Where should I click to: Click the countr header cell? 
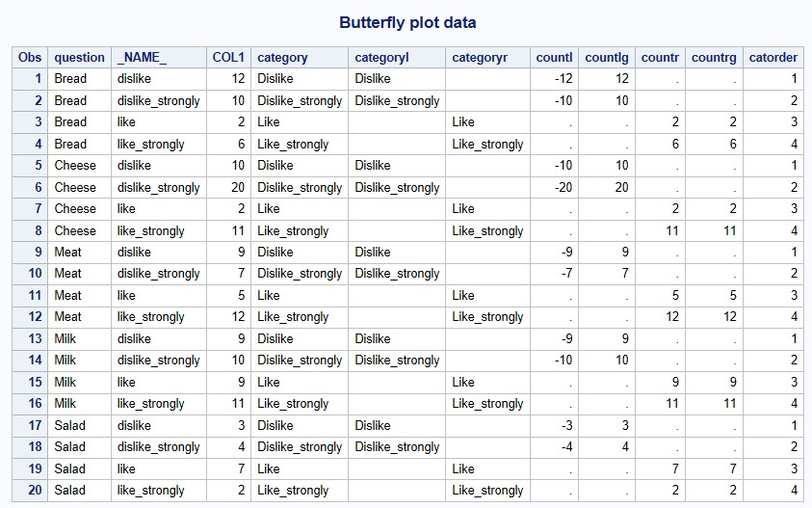(x=660, y=58)
